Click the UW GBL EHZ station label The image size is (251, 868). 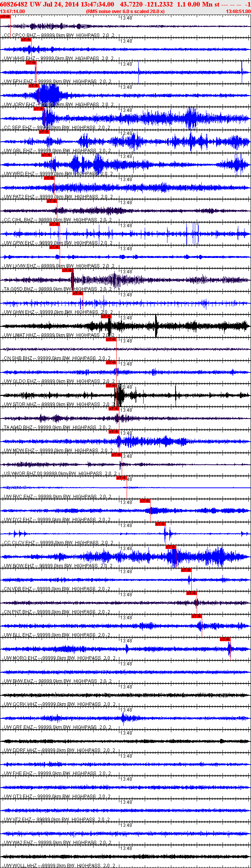pos(57,151)
